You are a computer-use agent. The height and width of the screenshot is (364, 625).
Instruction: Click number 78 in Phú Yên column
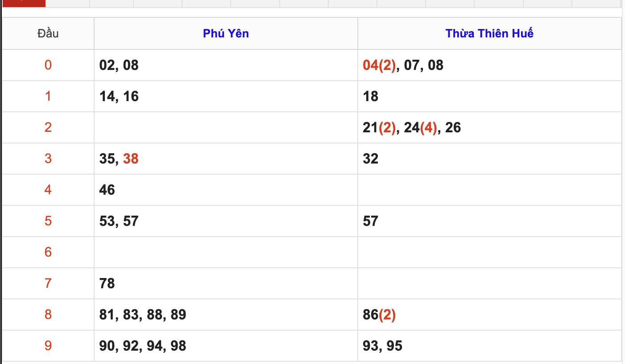coord(107,283)
